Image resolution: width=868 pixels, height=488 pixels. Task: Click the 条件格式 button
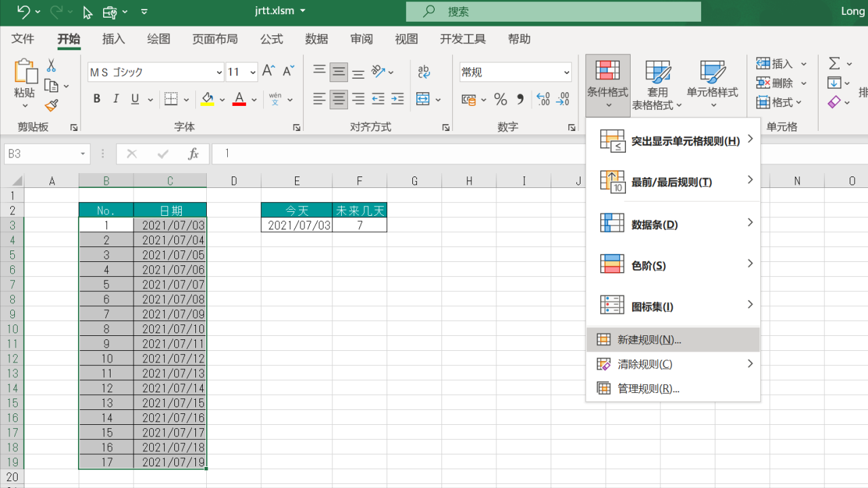click(608, 85)
